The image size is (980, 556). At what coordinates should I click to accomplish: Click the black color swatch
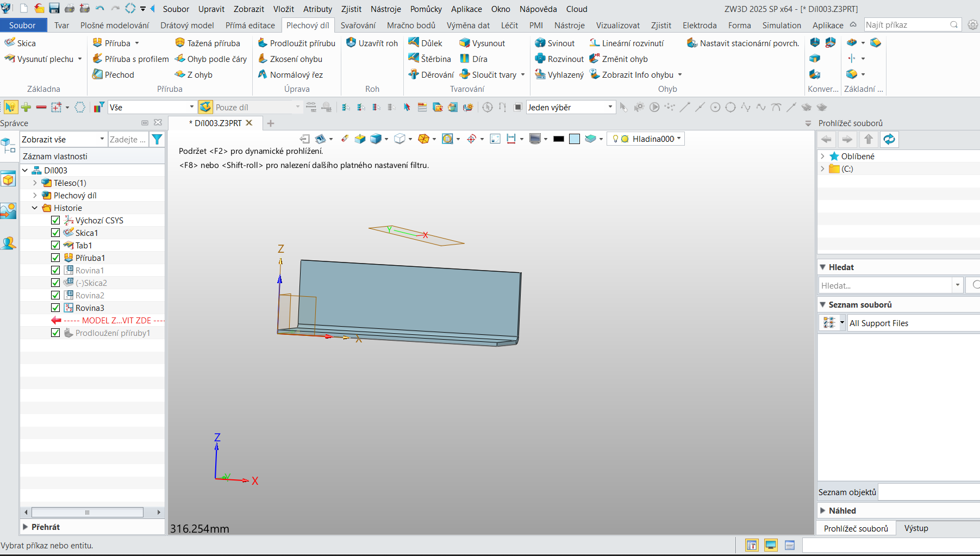[559, 139]
